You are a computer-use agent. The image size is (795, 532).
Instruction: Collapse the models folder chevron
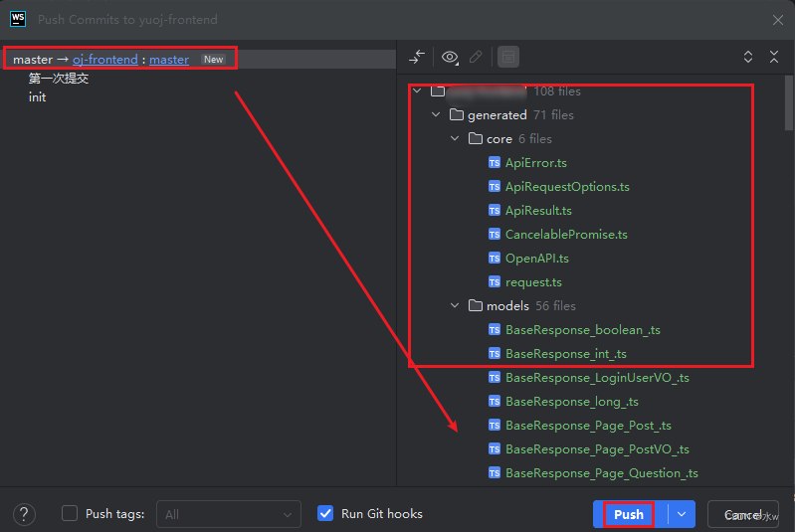click(455, 305)
